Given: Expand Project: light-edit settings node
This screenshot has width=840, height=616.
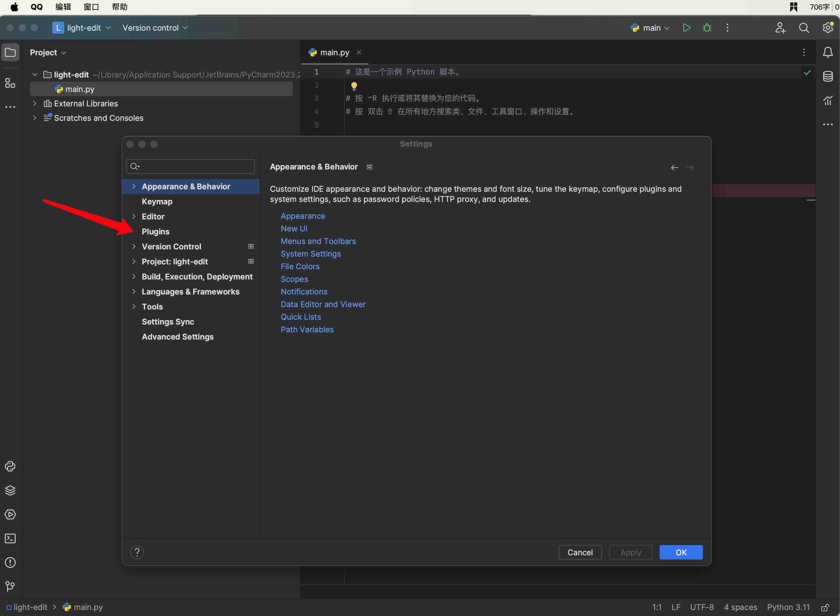Looking at the screenshot, I should coord(133,261).
